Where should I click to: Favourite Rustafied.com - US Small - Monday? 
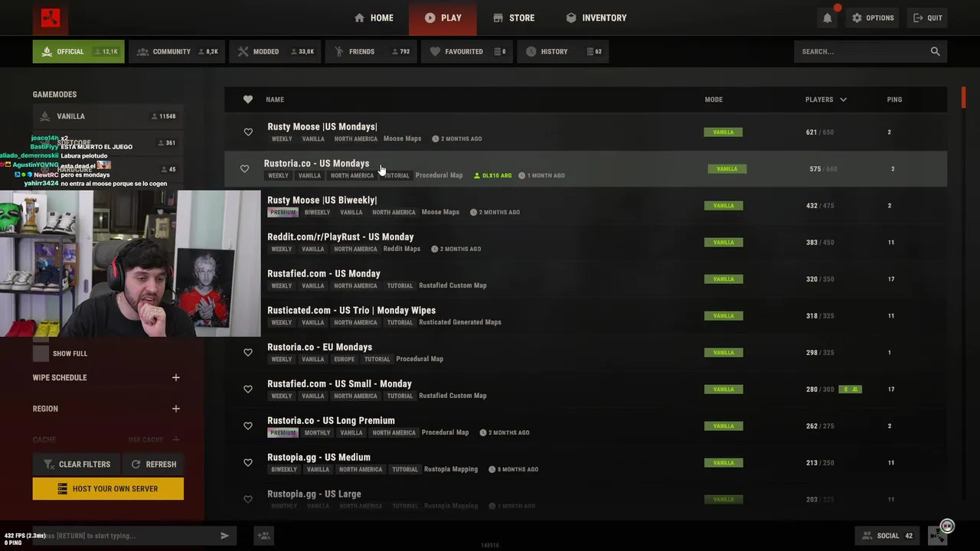(247, 390)
